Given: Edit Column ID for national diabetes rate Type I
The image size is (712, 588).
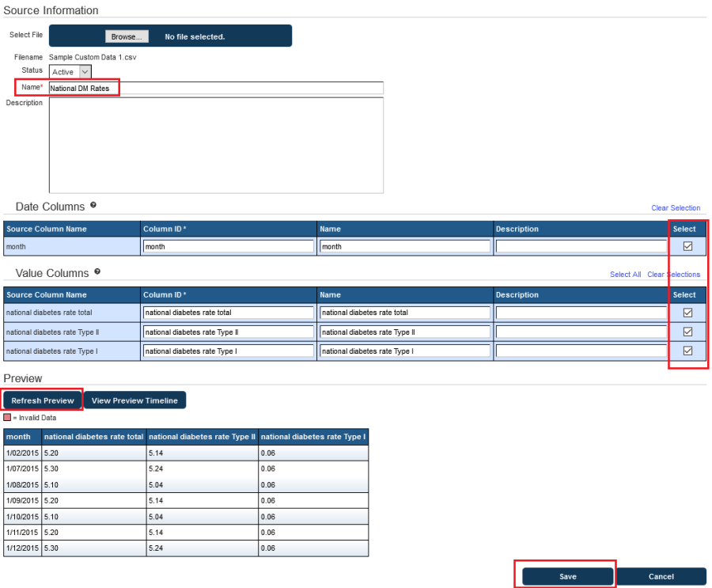Looking at the screenshot, I should coord(229,351).
